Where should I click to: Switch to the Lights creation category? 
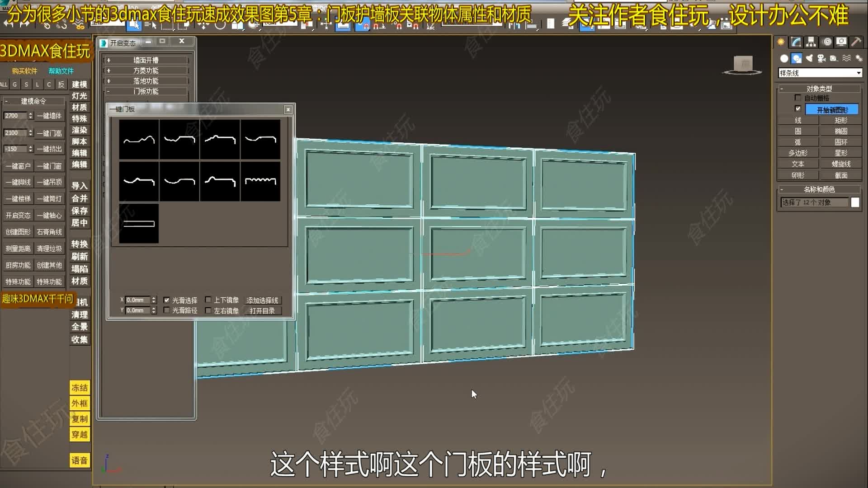[x=809, y=58]
